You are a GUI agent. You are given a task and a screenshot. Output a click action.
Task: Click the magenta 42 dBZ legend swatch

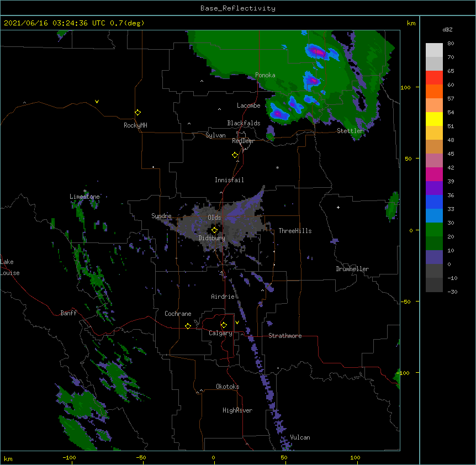click(434, 174)
